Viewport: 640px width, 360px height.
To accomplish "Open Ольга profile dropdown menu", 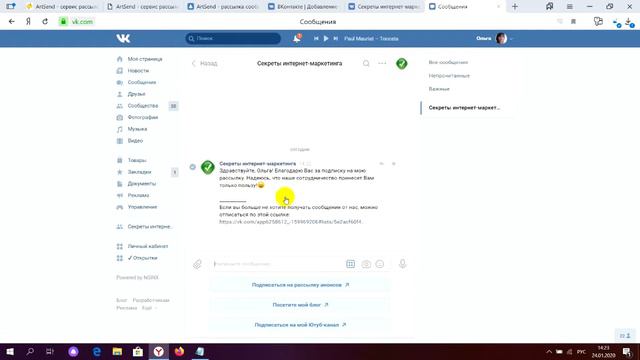I will (x=494, y=38).
